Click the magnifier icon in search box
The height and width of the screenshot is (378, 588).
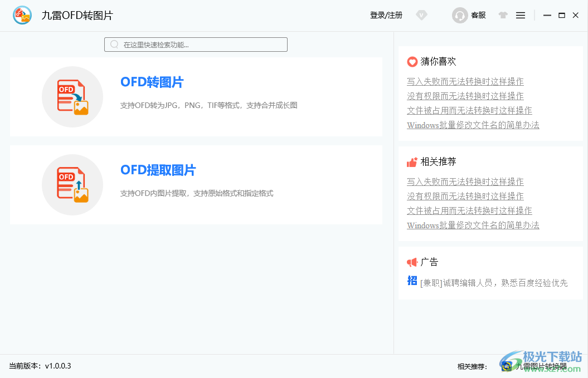click(114, 45)
